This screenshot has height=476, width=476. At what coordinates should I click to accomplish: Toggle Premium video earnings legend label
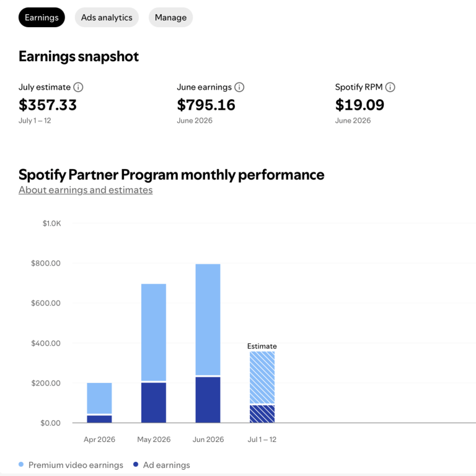pos(76,465)
